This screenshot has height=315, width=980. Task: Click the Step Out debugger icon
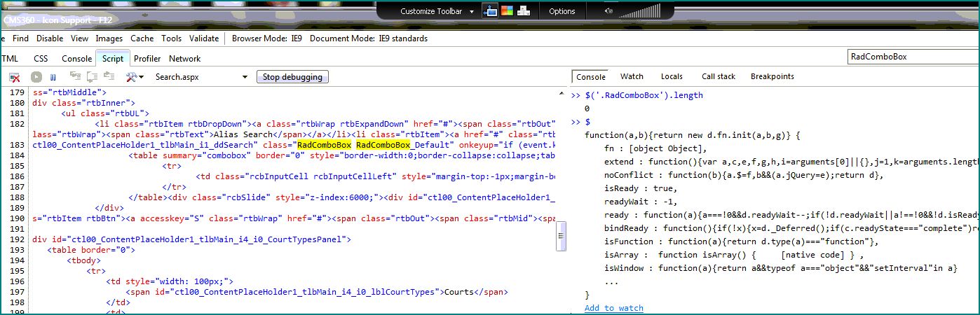point(108,77)
